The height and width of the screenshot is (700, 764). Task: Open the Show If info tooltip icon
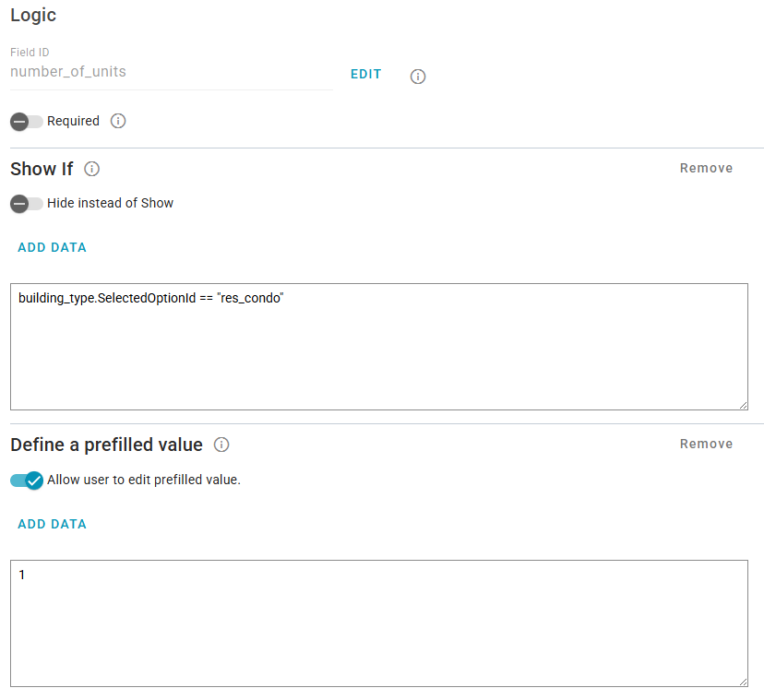[x=92, y=169]
